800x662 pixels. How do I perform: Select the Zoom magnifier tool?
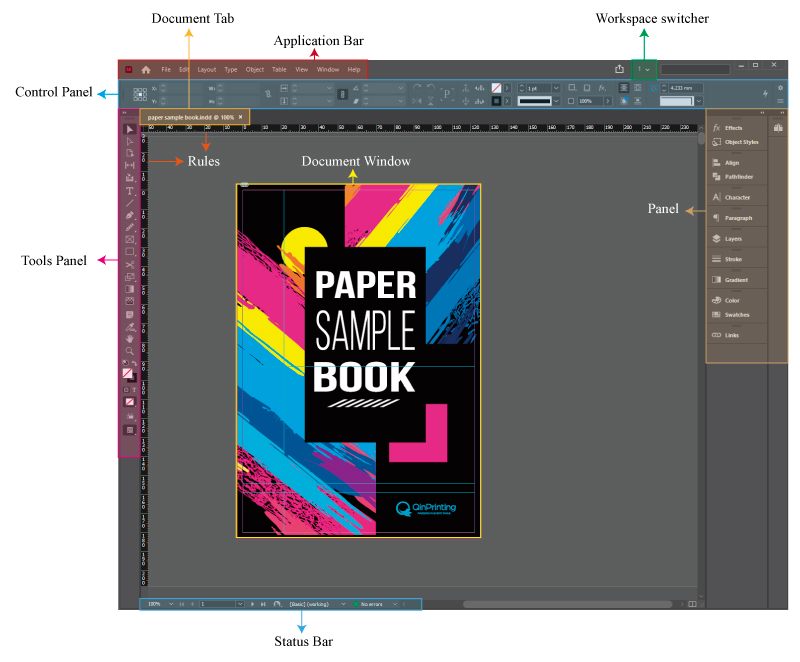coord(130,351)
